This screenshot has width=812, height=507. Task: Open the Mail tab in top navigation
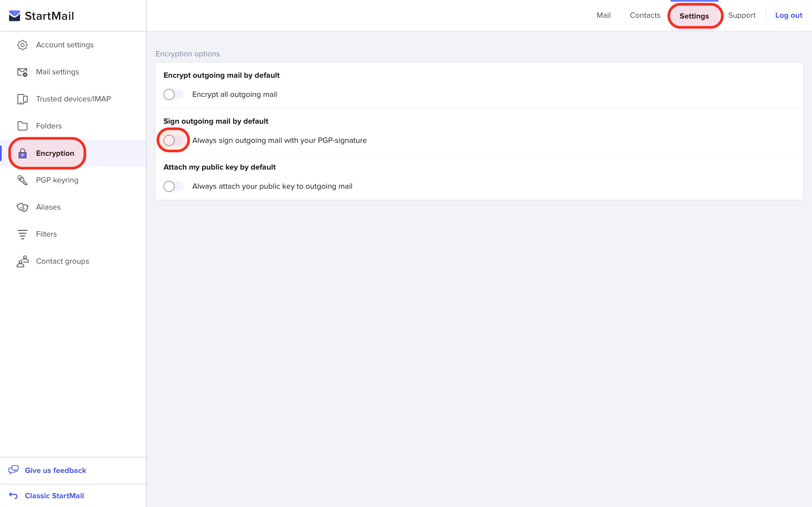[x=603, y=15]
